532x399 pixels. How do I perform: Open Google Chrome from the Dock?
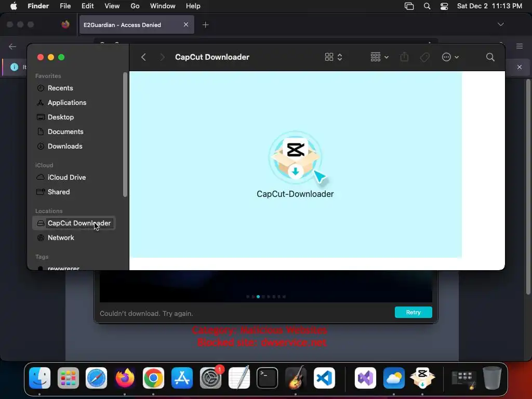[153, 378]
